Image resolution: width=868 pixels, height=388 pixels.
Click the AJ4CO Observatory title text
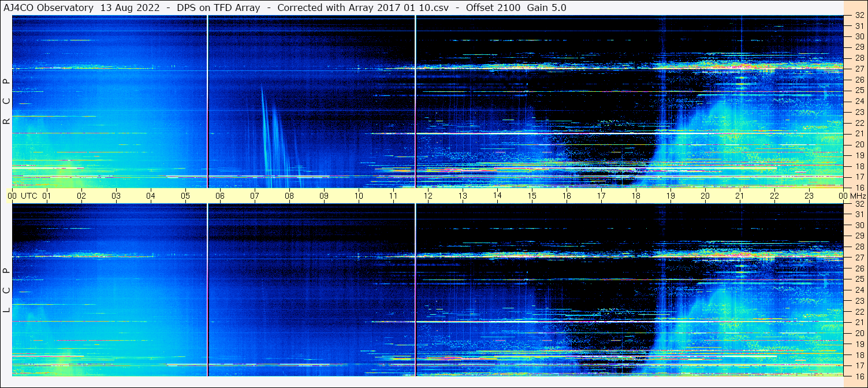49,8
